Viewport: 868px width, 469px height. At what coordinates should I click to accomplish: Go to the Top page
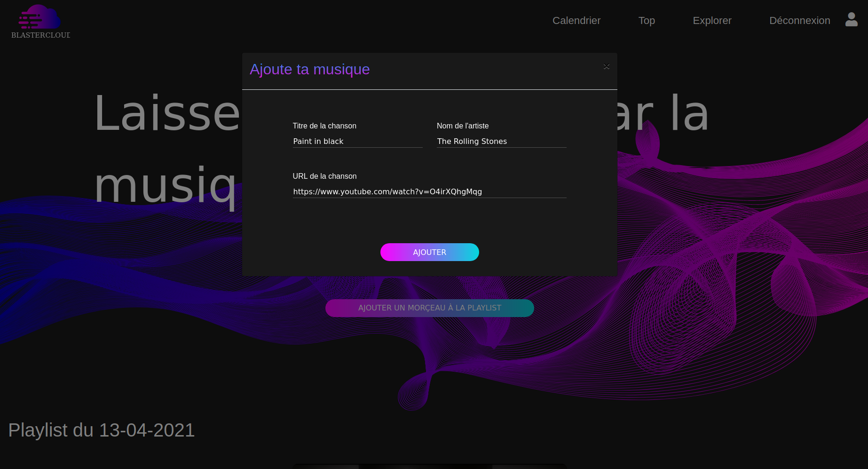(647, 21)
